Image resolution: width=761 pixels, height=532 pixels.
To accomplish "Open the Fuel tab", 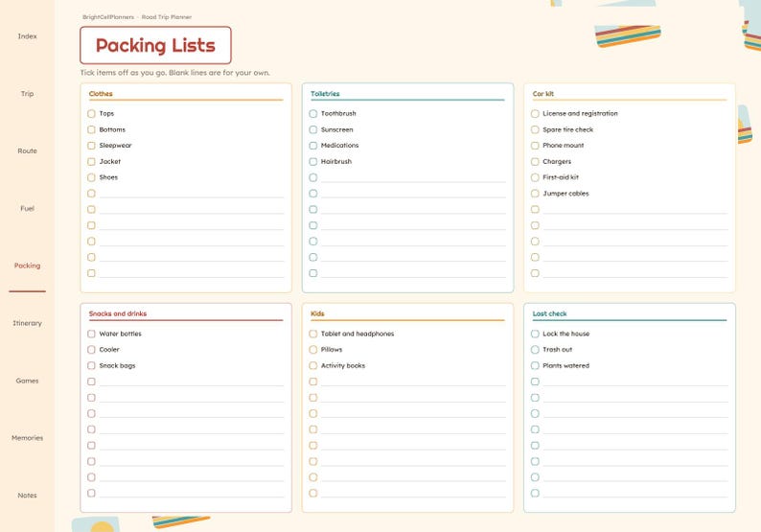I will pos(27,208).
